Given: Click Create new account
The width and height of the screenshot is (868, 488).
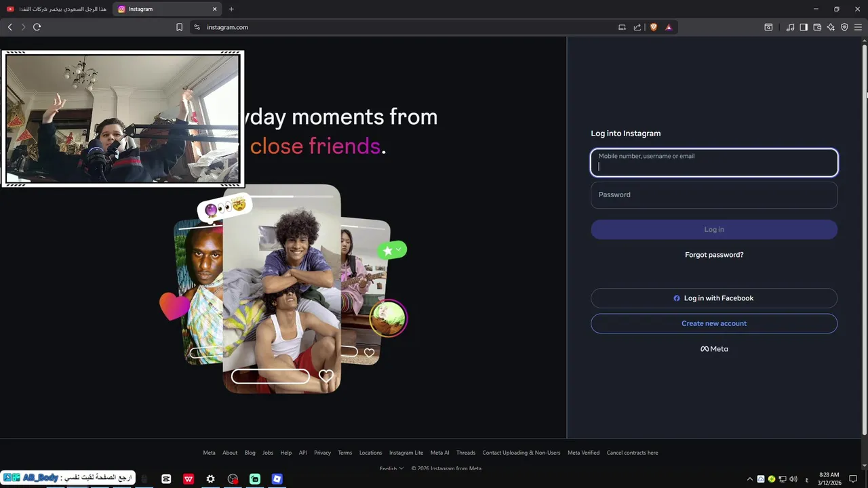Looking at the screenshot, I should 714,323.
